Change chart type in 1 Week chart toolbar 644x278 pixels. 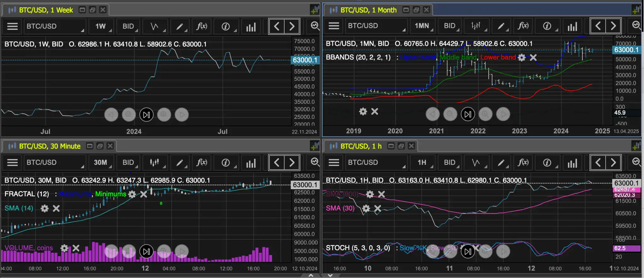click(155, 26)
